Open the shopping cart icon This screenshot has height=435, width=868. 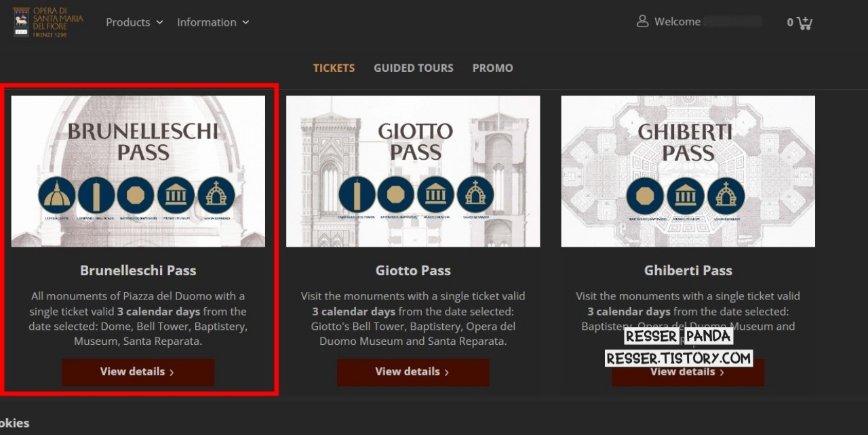805,22
